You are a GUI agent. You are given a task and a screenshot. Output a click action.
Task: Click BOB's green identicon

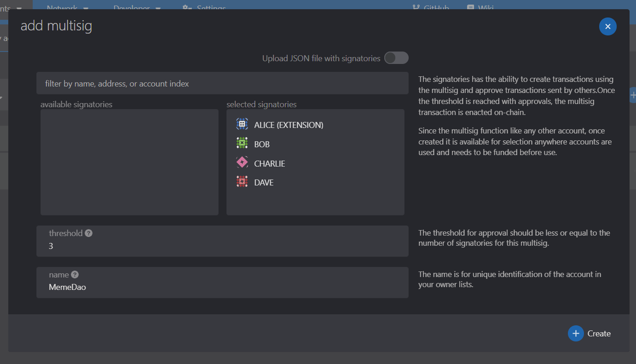coord(242,144)
